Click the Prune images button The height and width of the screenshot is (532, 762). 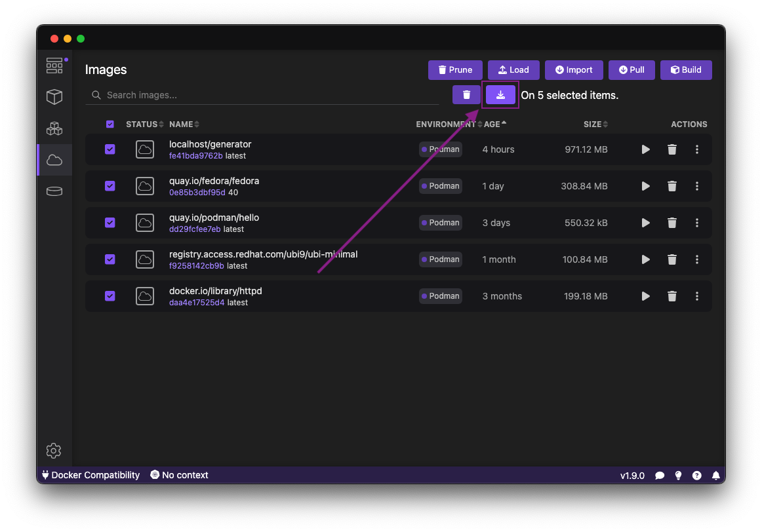click(x=455, y=70)
